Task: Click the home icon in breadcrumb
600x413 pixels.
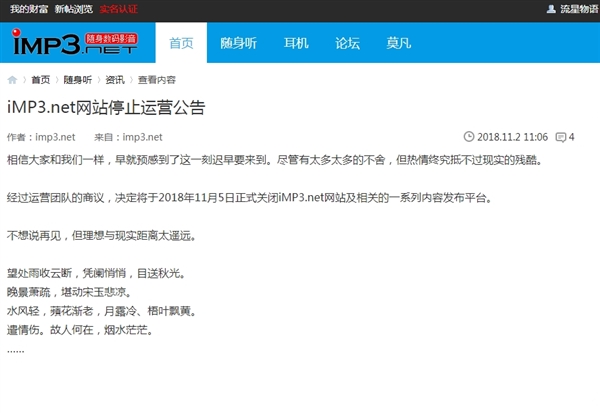Action: [12, 80]
